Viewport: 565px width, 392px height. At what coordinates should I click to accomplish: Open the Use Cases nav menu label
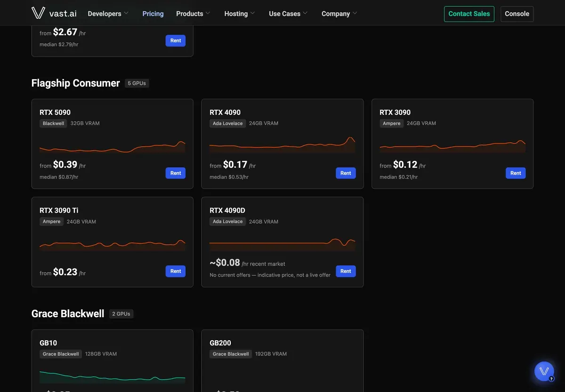point(284,14)
